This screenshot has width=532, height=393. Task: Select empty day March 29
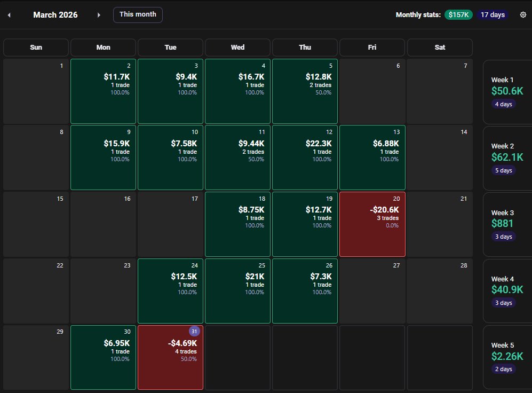36,357
